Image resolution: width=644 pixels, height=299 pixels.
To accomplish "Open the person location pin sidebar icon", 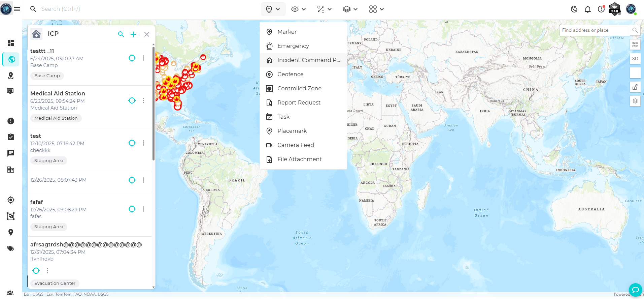I will click(11, 76).
